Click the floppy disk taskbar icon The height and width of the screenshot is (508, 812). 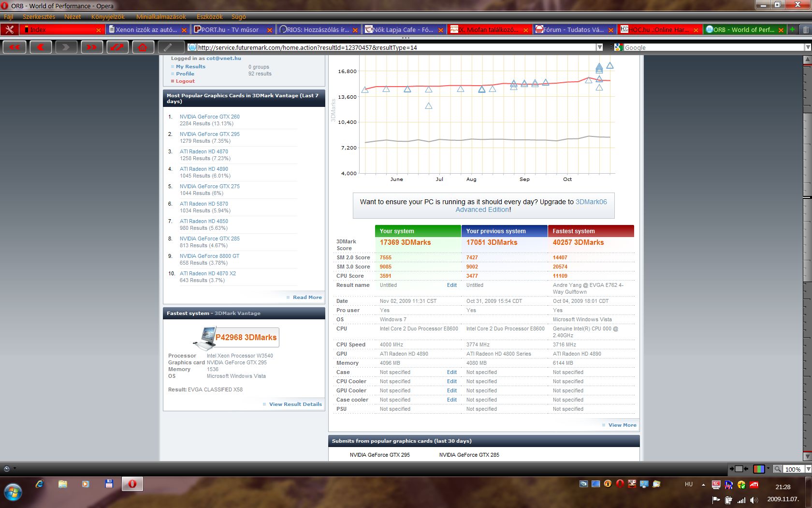point(109,484)
